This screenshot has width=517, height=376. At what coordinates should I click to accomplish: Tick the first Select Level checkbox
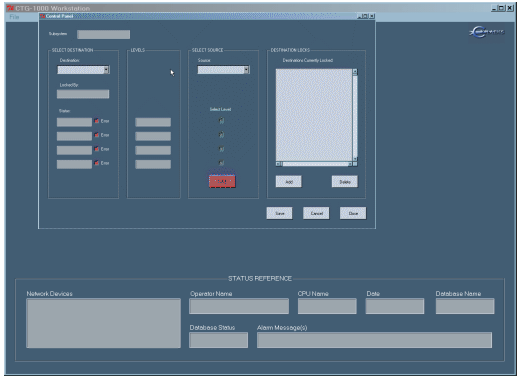(x=221, y=121)
